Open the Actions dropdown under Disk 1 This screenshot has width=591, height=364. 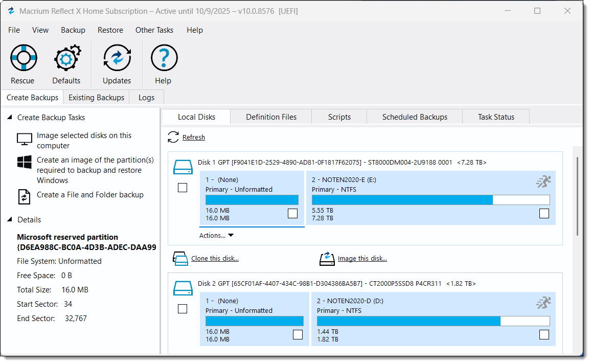point(216,236)
